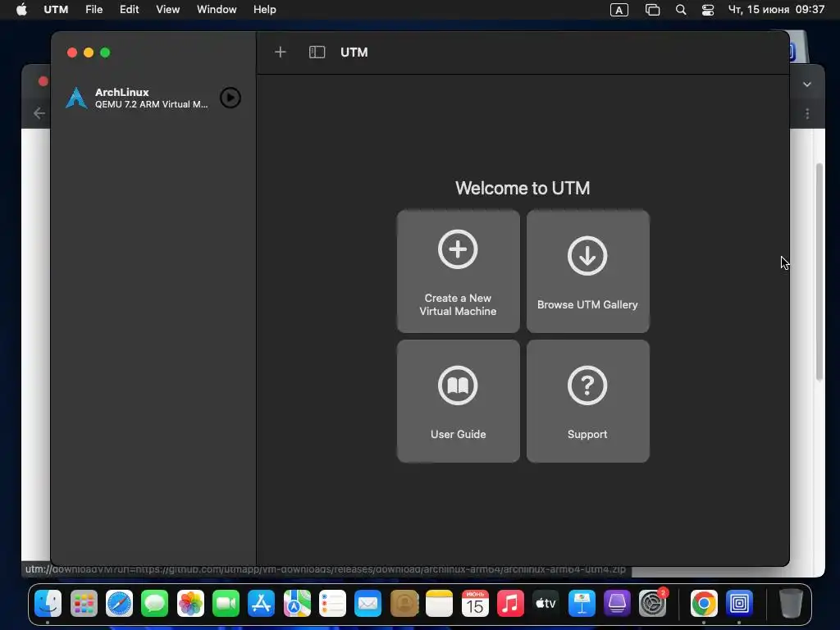The image size is (840, 630).
Task: Open Control Center in menu bar
Action: click(708, 10)
